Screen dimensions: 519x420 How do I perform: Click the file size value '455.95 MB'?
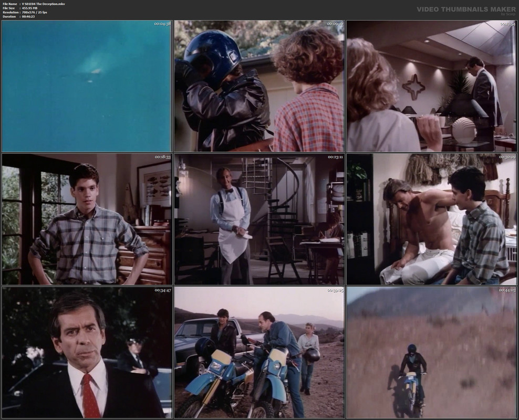pyautogui.click(x=30, y=8)
